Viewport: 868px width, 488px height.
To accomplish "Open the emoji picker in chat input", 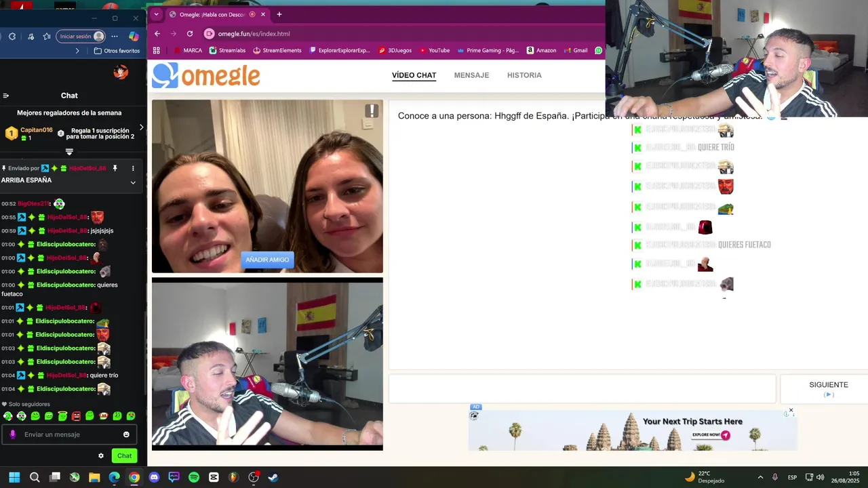I will [x=126, y=434].
